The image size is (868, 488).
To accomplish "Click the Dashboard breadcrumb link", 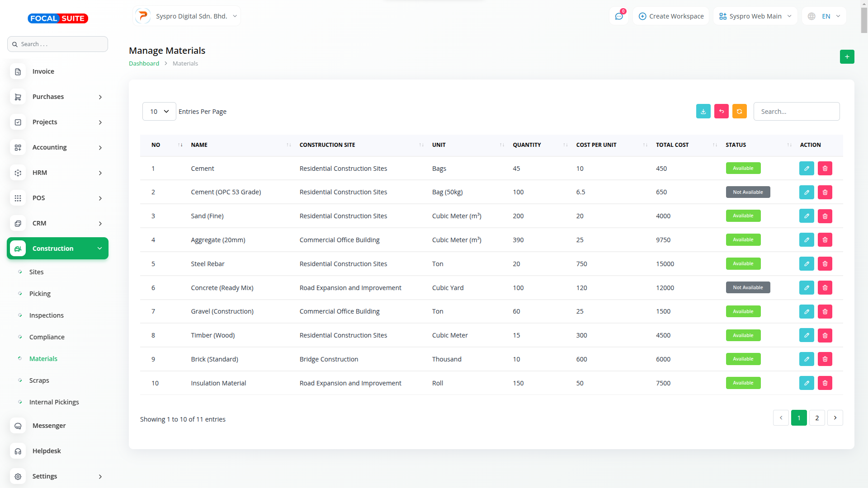I will click(x=144, y=64).
